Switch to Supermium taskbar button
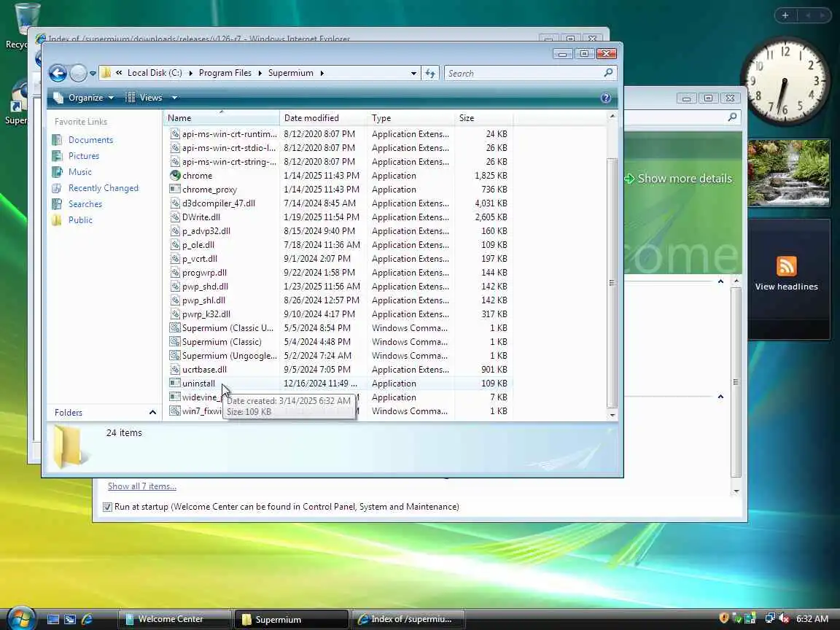840x630 pixels. 291,619
